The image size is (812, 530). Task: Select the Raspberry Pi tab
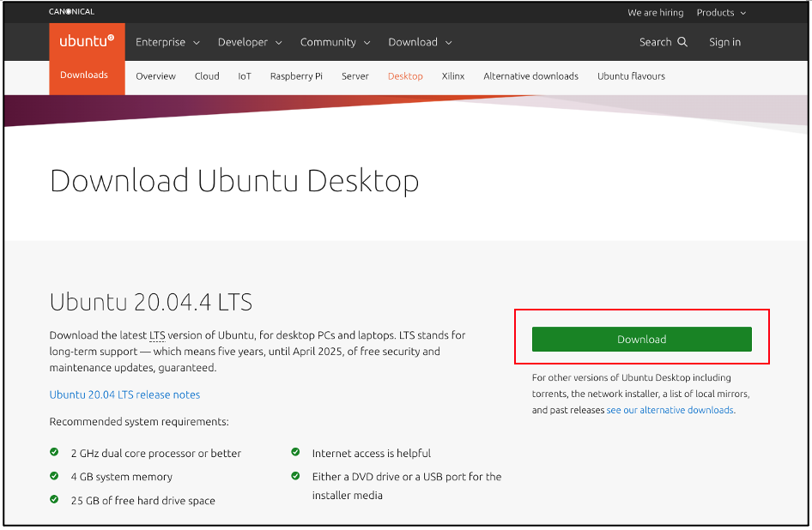coord(296,76)
